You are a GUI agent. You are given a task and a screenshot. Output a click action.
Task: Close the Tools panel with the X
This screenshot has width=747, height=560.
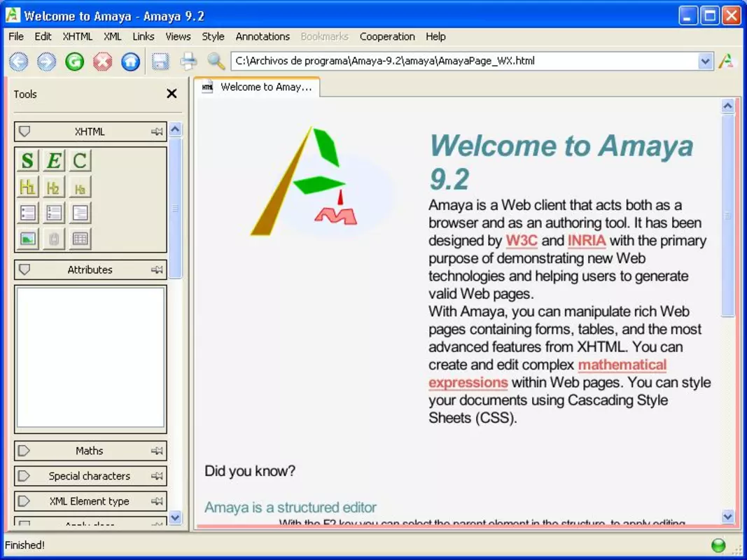point(172,94)
